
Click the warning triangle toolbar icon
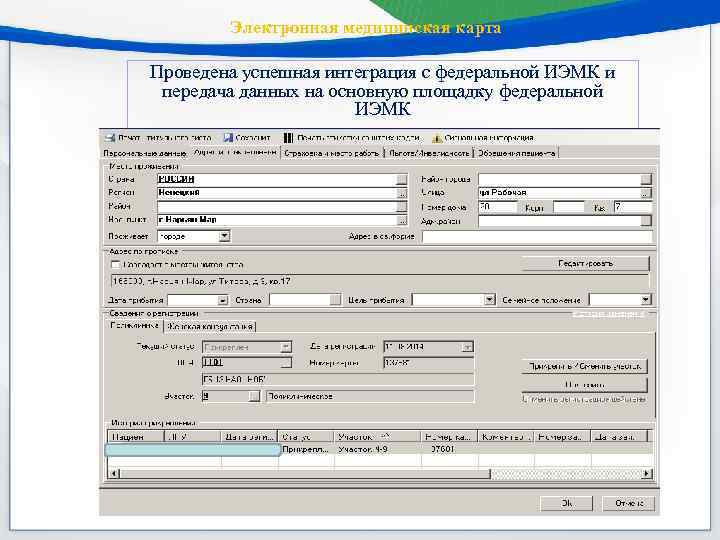pyautogui.click(x=437, y=138)
